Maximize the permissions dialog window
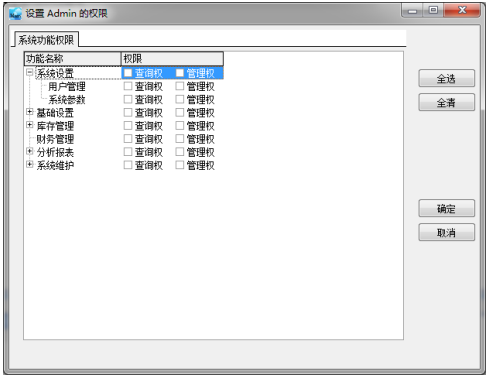486x379 pixels. pyautogui.click(x=433, y=10)
